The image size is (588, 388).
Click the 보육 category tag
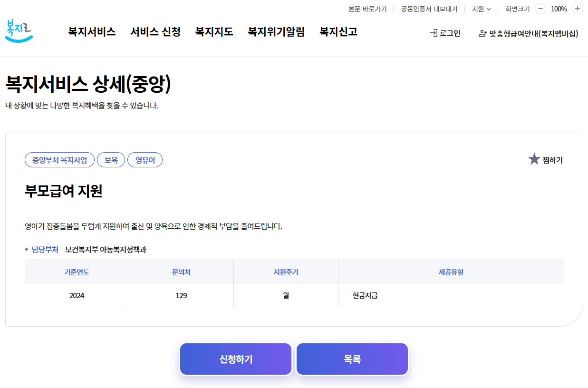click(111, 160)
